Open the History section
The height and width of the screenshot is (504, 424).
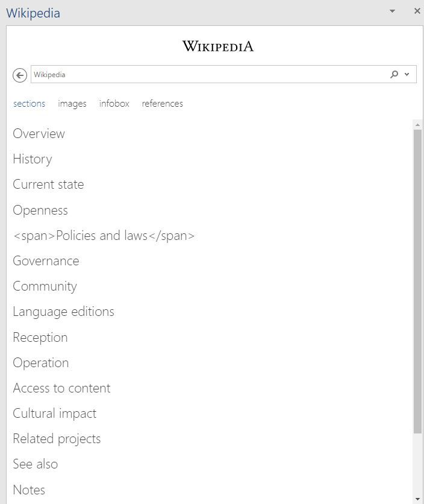click(x=33, y=159)
